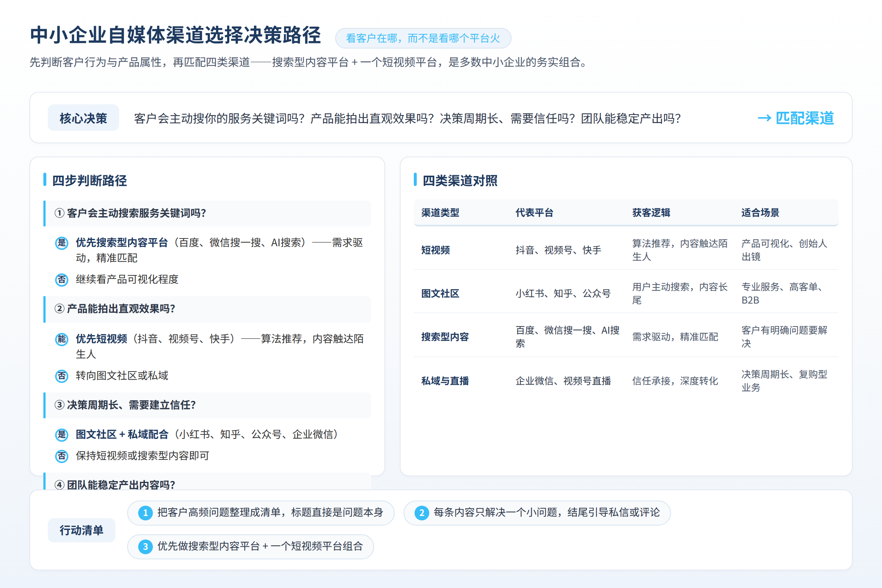The width and height of the screenshot is (882, 588).
Task: Click the 企业微信、视频号直播 cell
Action: [x=563, y=381]
